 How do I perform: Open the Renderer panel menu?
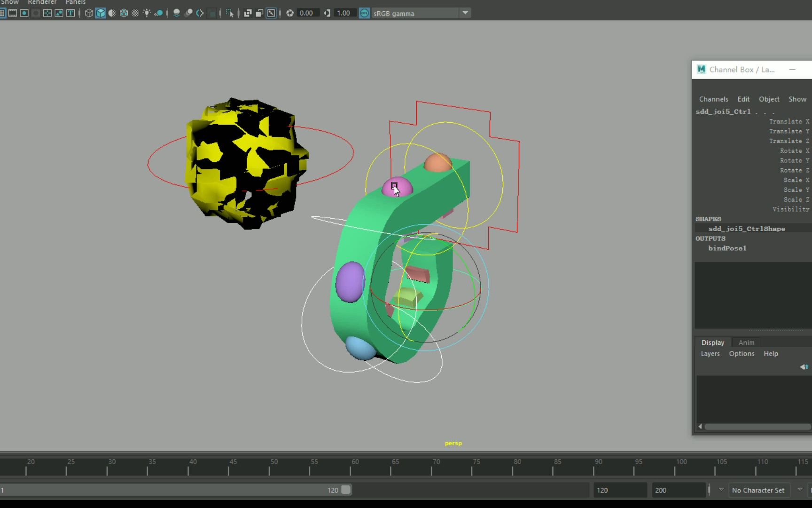[x=42, y=2]
